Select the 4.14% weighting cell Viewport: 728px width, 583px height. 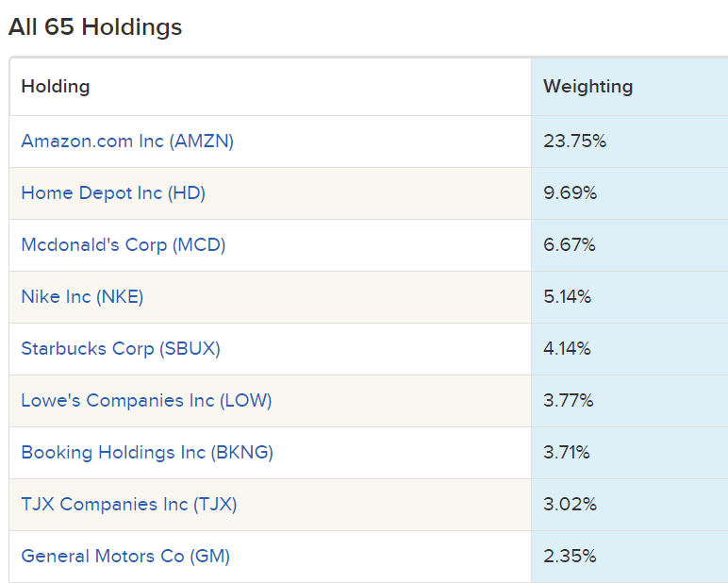click(568, 349)
